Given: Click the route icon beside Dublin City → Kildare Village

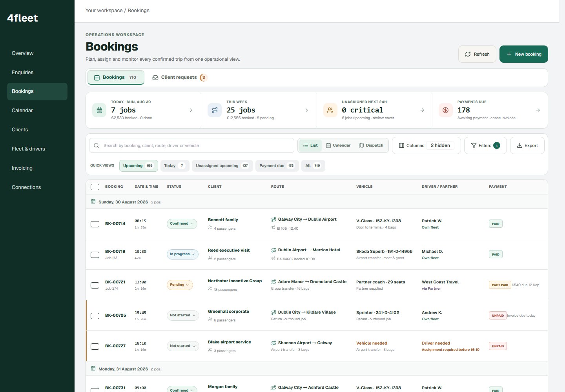Looking at the screenshot, I should click(x=273, y=312).
